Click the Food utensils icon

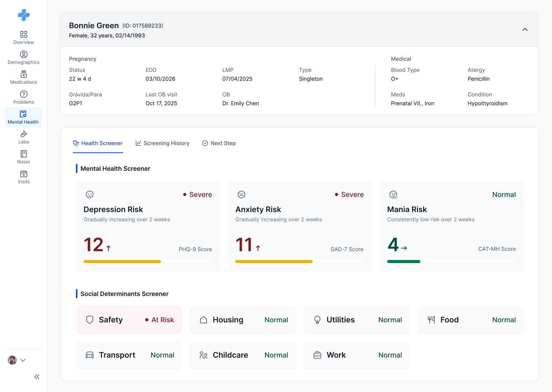pyautogui.click(x=431, y=320)
